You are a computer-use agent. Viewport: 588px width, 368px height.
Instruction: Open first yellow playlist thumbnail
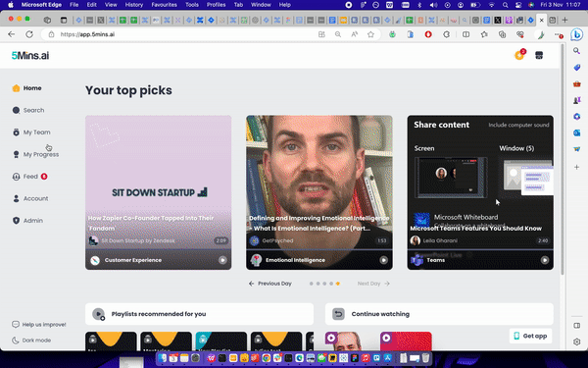tap(111, 341)
